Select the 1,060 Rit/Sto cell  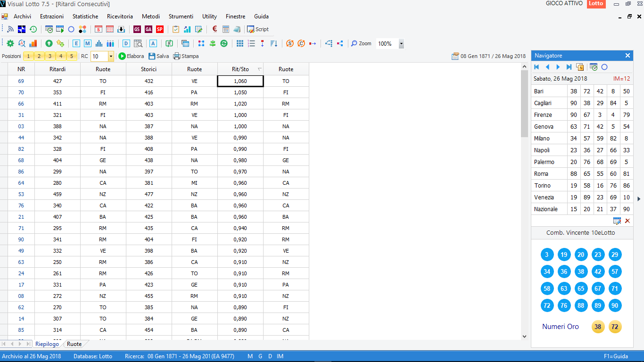coord(240,81)
